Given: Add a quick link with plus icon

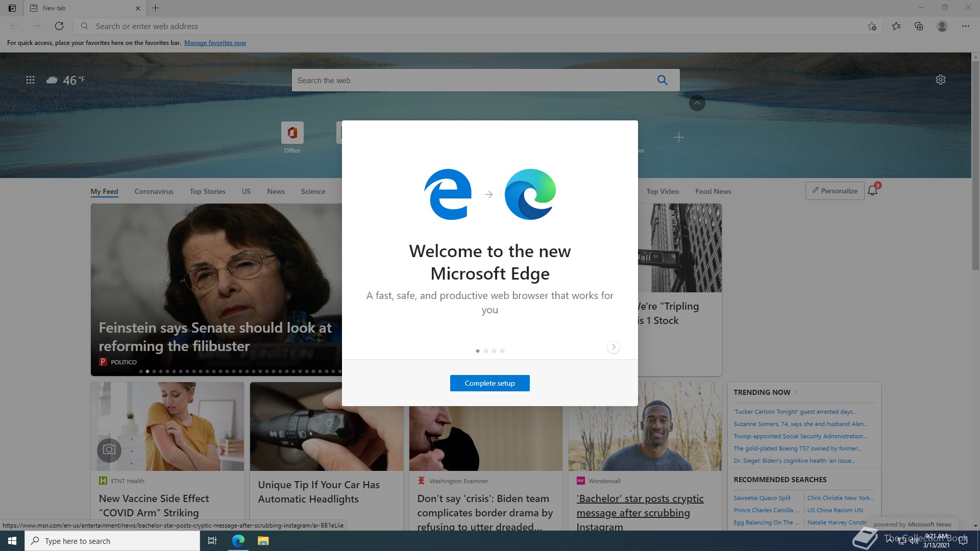Looking at the screenshot, I should tap(678, 137).
